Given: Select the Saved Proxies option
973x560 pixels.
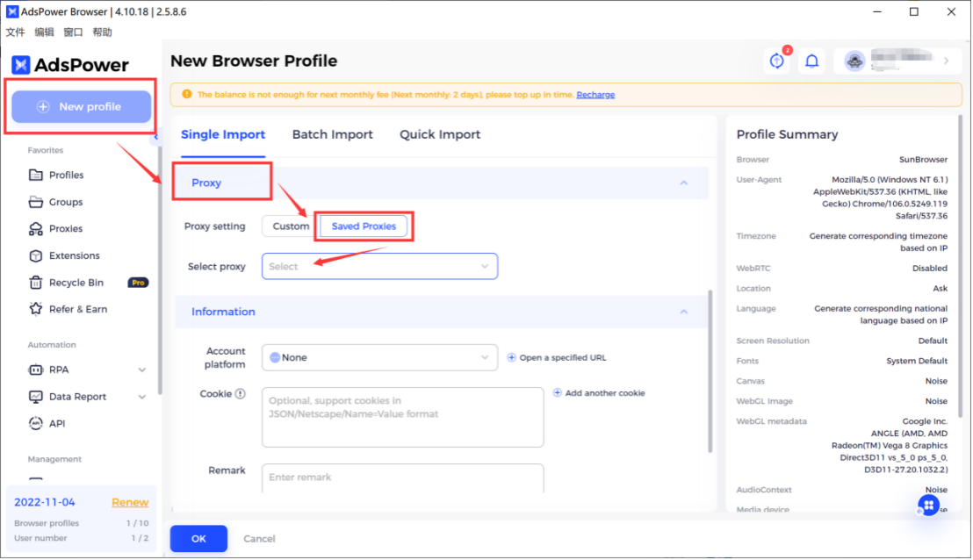Looking at the screenshot, I should pyautogui.click(x=364, y=226).
